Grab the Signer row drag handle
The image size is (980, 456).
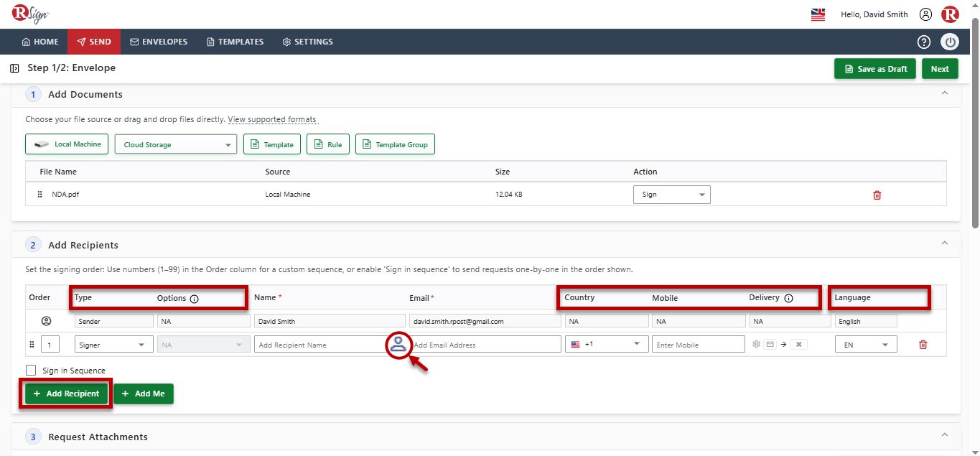click(x=32, y=345)
